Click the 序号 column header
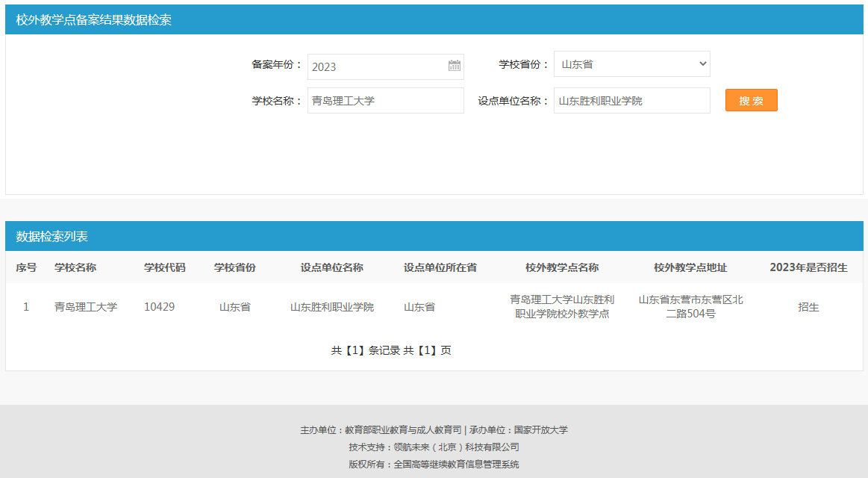 (26, 267)
